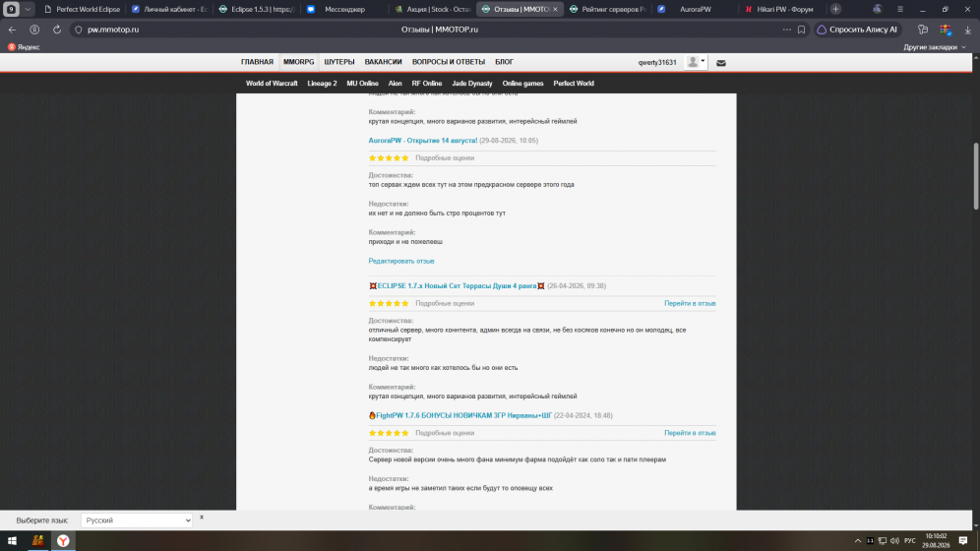Screen dimensions: 980x551
Task: Open the colorful extension icon in toolbar
Action: pyautogui.click(x=945, y=30)
